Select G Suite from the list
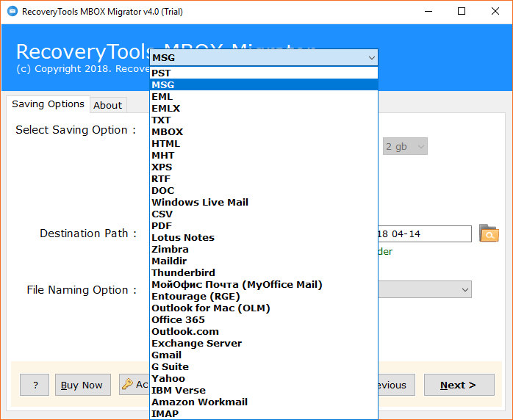Viewport: 513px width, 420px height. point(264,367)
